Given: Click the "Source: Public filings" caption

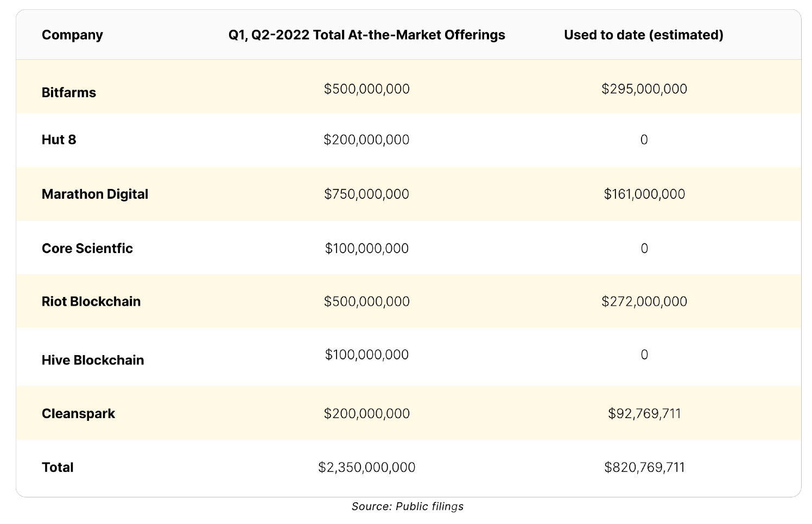Looking at the screenshot, I should [x=408, y=507].
